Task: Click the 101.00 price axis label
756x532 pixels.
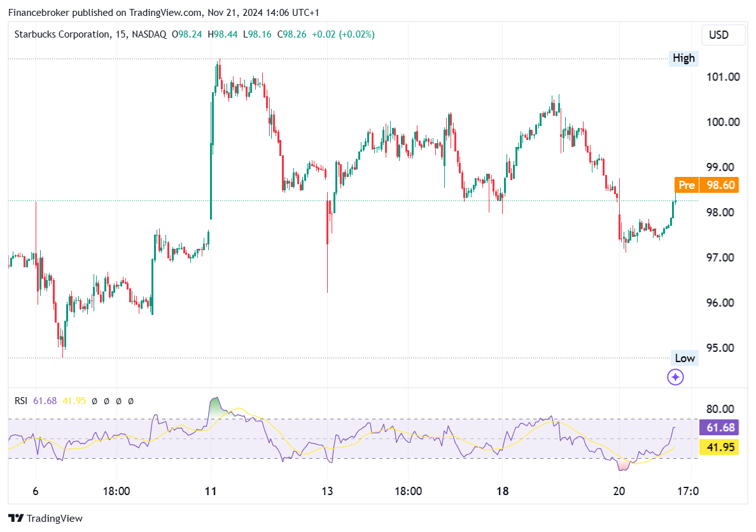Action: point(723,77)
